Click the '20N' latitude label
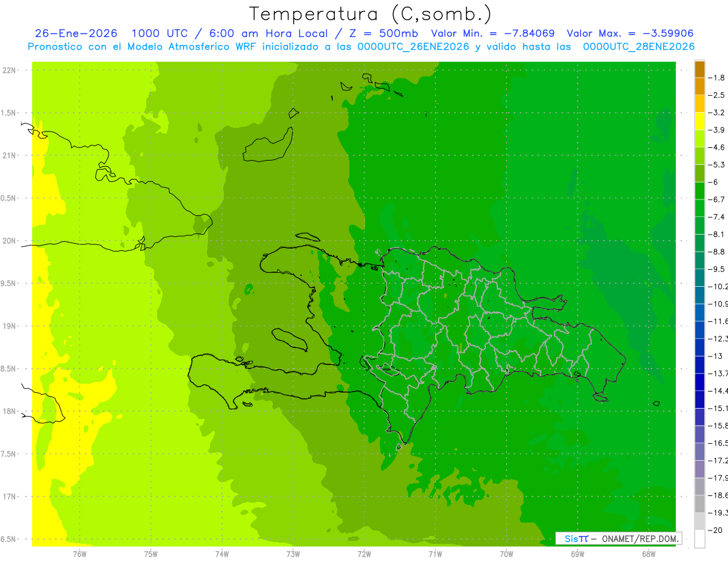 point(9,241)
